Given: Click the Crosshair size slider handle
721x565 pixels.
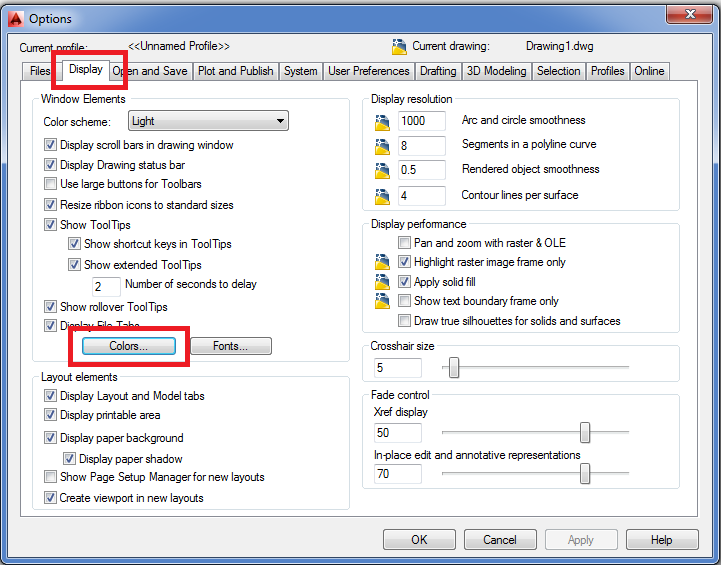Looking at the screenshot, I should click(454, 368).
